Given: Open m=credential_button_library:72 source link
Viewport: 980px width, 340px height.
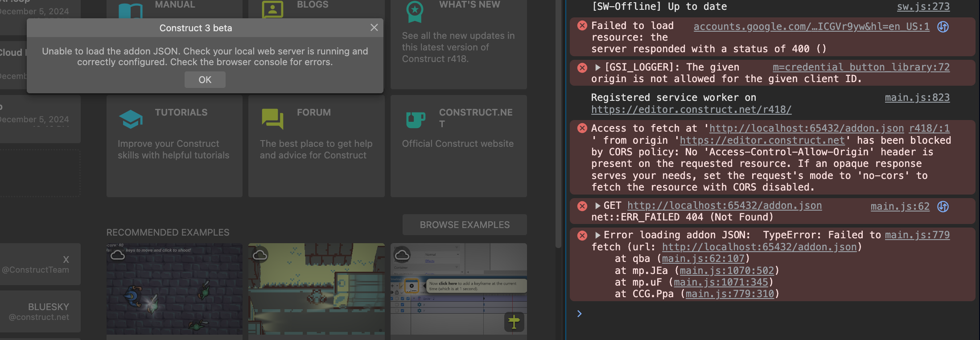Looking at the screenshot, I should click(x=861, y=67).
